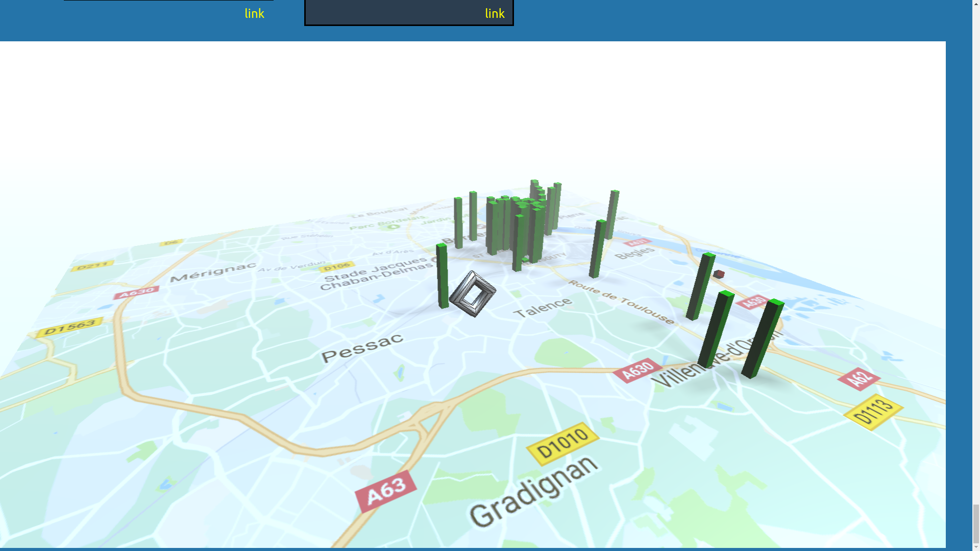Click the Route de Toulouse label

coord(621,302)
